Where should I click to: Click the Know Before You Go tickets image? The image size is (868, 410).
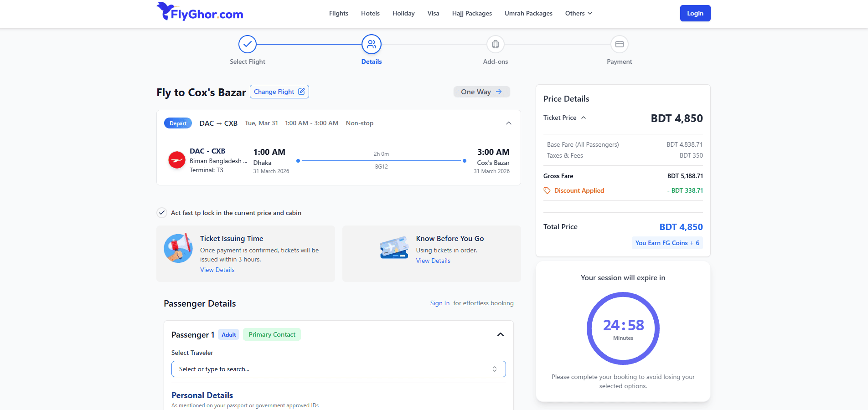(x=394, y=248)
